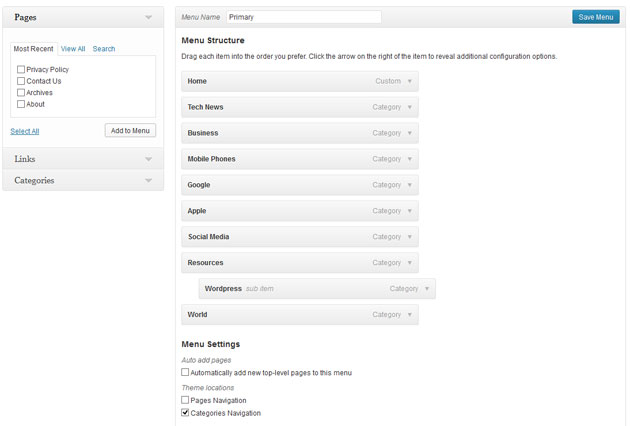
Task: Expand the Mobile Phones item options arrow
Action: pos(410,159)
